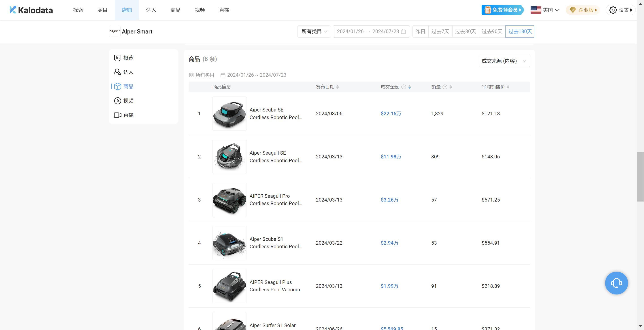Image resolution: width=644 pixels, height=330 pixels.
Task: Click the help icon beside 销量
Action: (445, 87)
